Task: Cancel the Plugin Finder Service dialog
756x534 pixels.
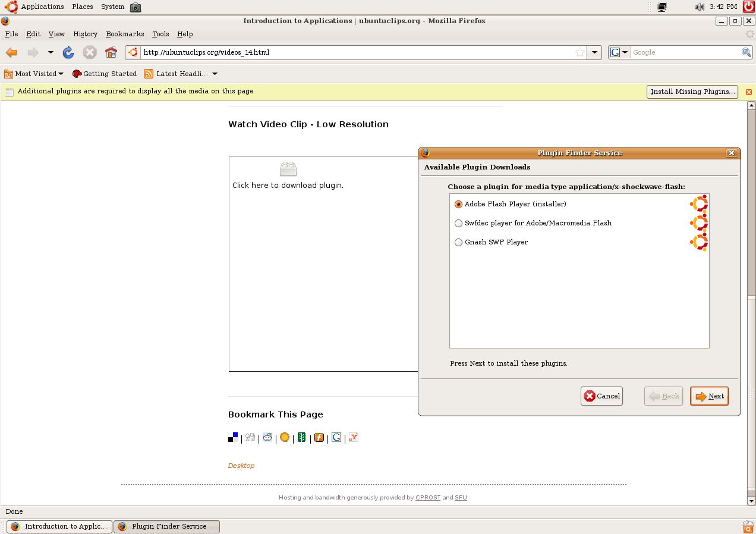Action: (601, 396)
